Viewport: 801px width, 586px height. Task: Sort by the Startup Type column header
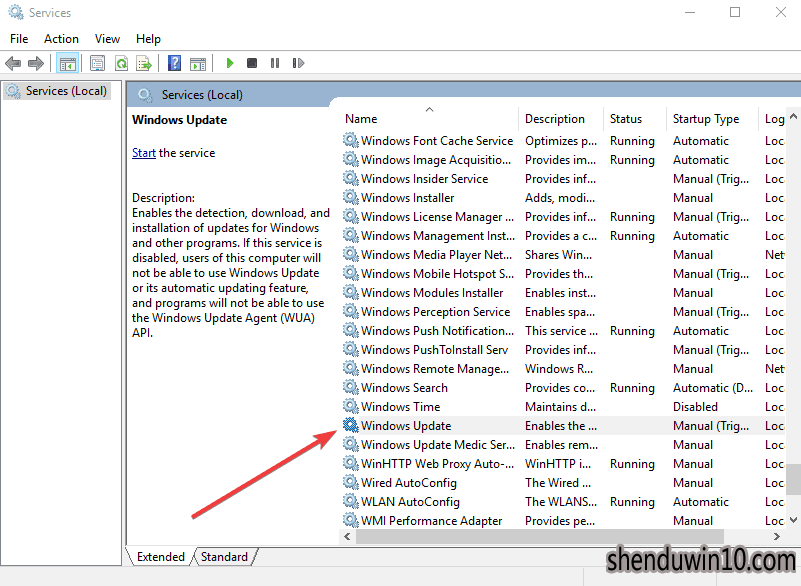tap(712, 119)
